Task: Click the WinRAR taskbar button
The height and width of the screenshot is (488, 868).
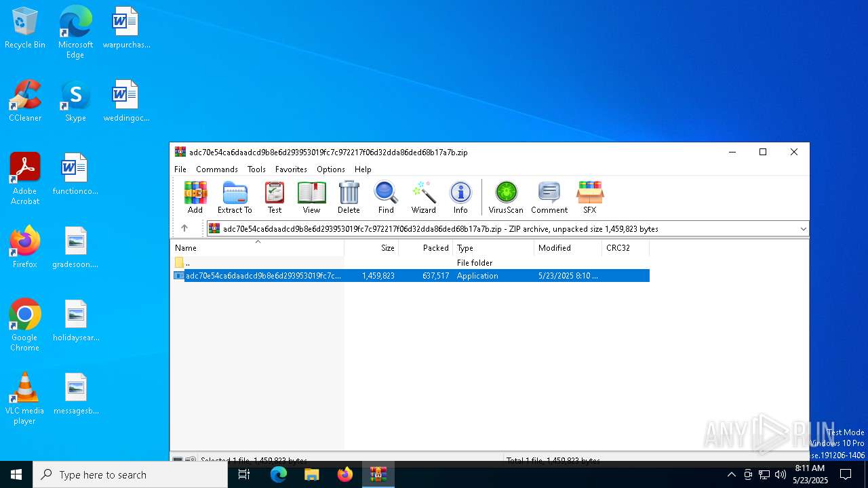Action: 378,474
